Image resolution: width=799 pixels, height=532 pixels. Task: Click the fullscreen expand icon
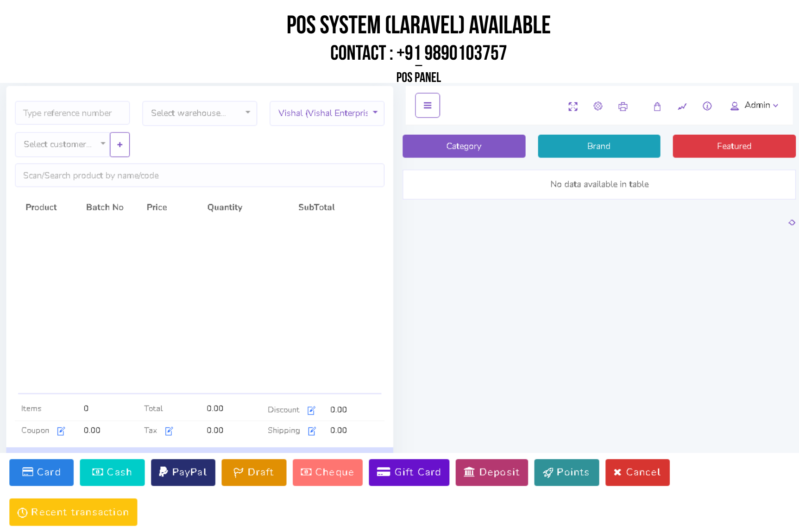click(573, 106)
